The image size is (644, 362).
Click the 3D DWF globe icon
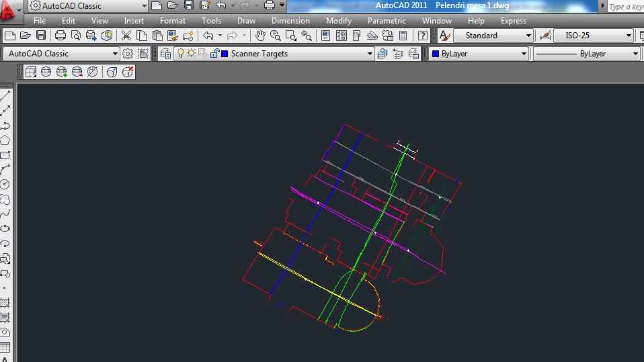[x=107, y=36]
